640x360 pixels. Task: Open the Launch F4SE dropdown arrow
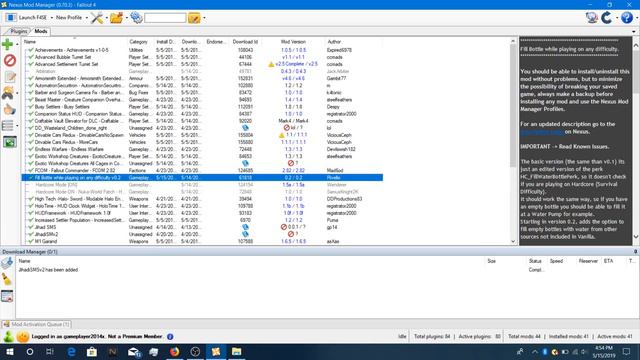(x=51, y=18)
